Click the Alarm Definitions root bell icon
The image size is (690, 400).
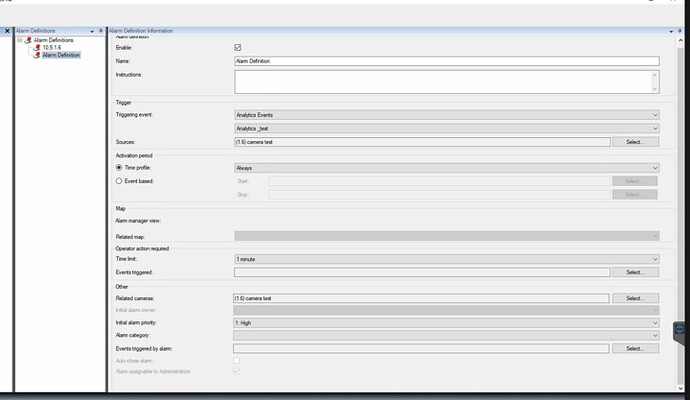pyautogui.click(x=30, y=40)
